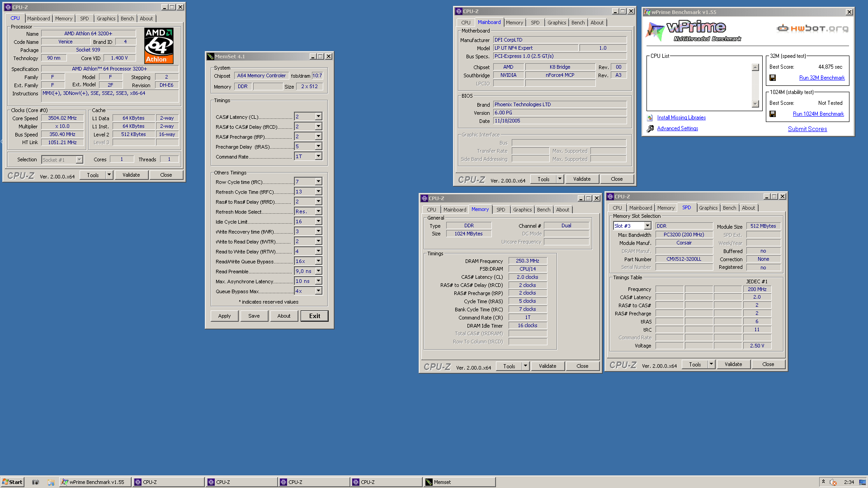The image size is (868, 488).
Task: Click Tools button in SPD CPU-Z window
Action: 695,364
